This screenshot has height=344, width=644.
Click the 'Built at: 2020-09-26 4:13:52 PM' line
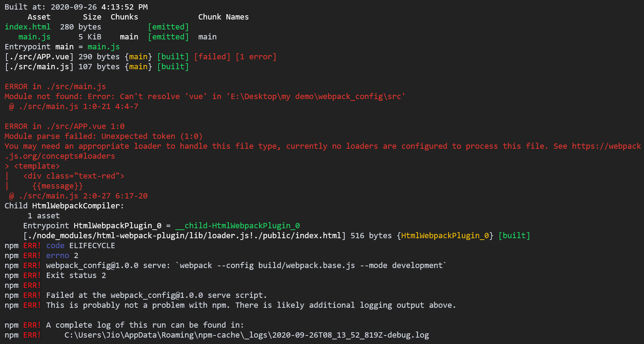point(76,7)
